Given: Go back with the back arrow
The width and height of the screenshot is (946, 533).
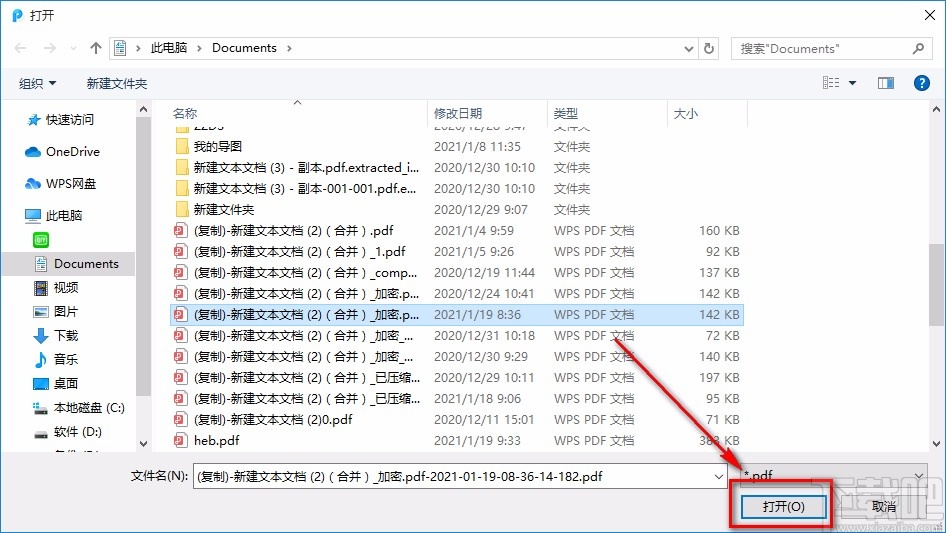Looking at the screenshot, I should coord(20,48).
